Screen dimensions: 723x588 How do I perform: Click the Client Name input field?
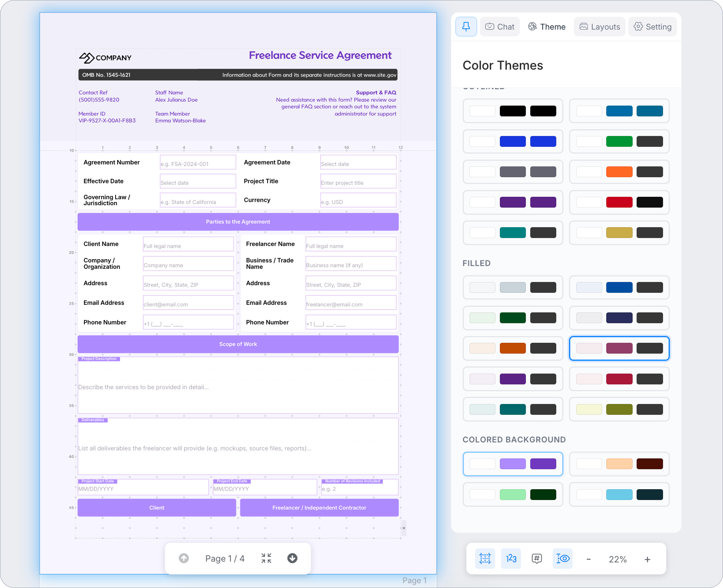click(x=188, y=244)
